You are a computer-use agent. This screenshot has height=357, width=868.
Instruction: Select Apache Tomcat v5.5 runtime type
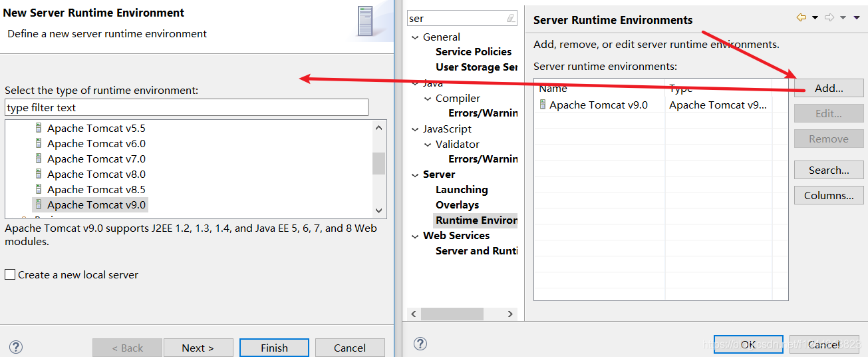click(x=96, y=128)
